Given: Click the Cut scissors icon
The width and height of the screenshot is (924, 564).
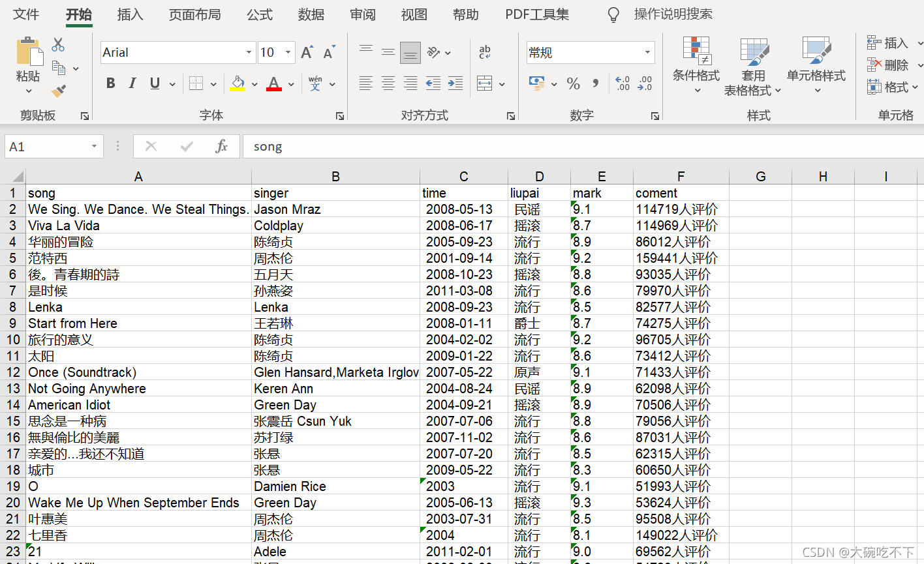Looking at the screenshot, I should [x=58, y=44].
